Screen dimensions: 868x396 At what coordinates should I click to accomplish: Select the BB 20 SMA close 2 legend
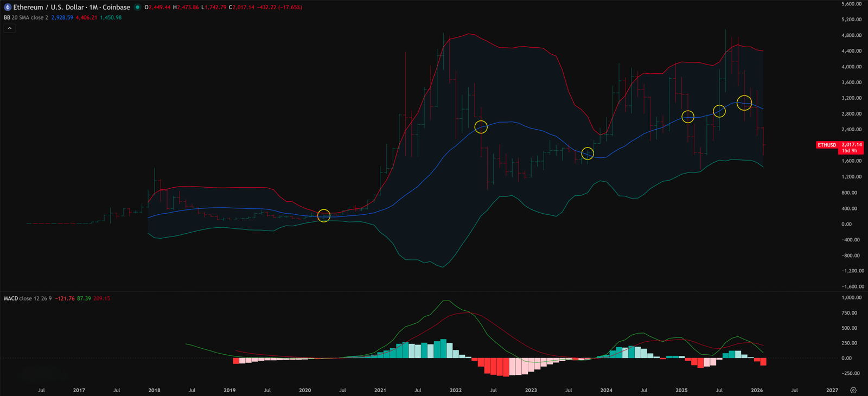[26, 18]
